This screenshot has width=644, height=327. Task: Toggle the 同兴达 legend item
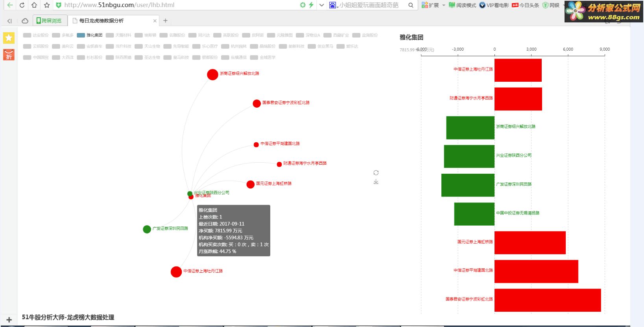[199, 35]
